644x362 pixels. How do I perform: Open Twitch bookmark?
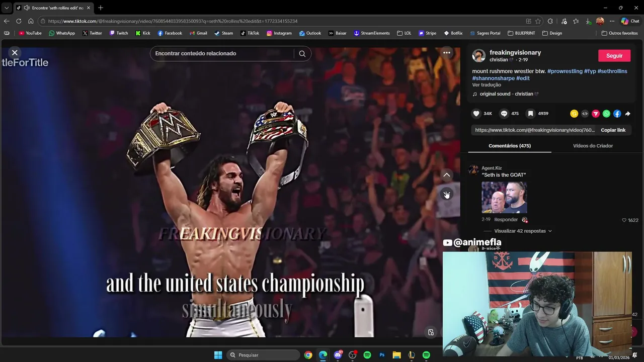tap(119, 33)
